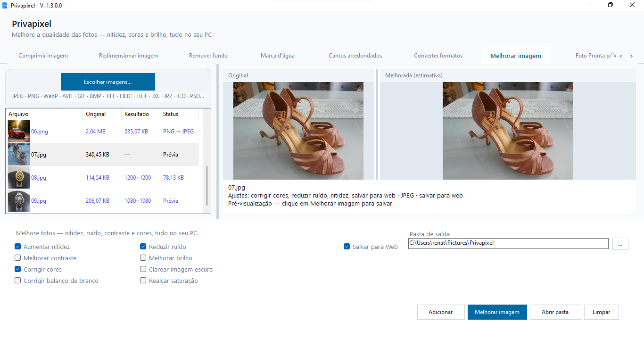Disable the Aumentar nitidez checkbox
Image resolution: width=644 pixels, height=339 pixels.
pos(17,247)
